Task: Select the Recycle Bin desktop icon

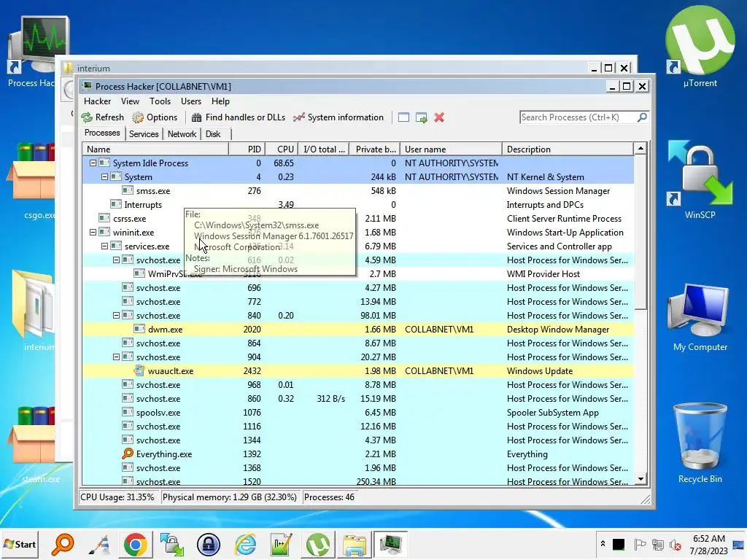Action: pos(700,443)
